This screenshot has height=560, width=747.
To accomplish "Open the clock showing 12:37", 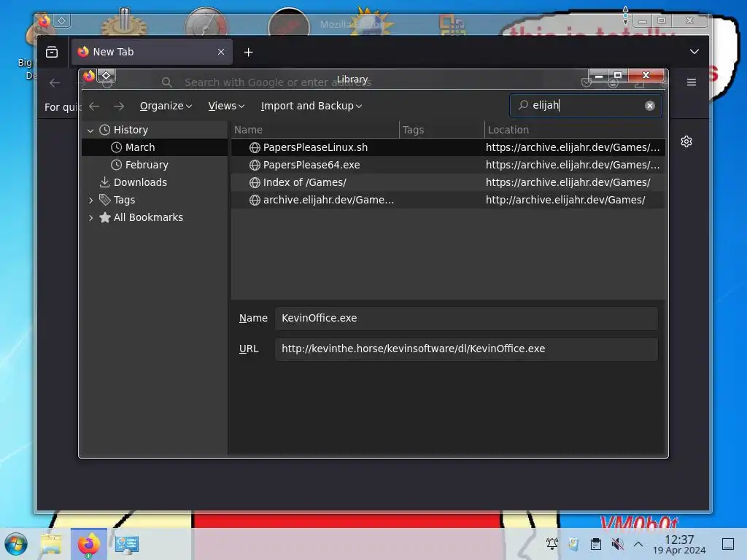I will [x=679, y=544].
